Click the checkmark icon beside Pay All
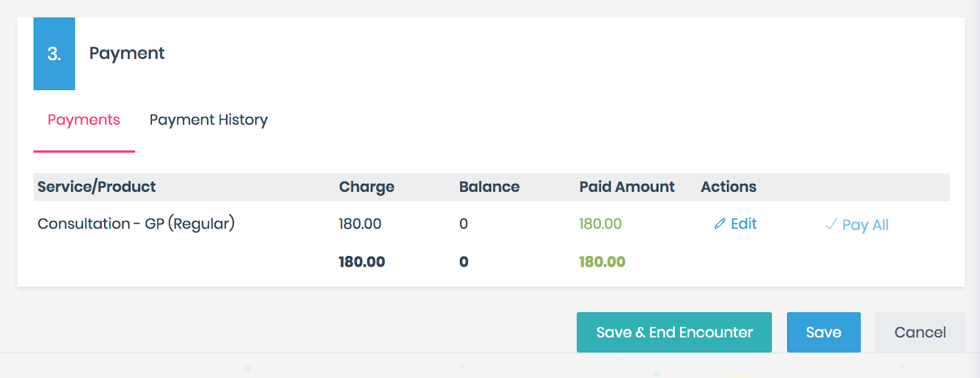This screenshot has width=980, height=378. [831, 224]
